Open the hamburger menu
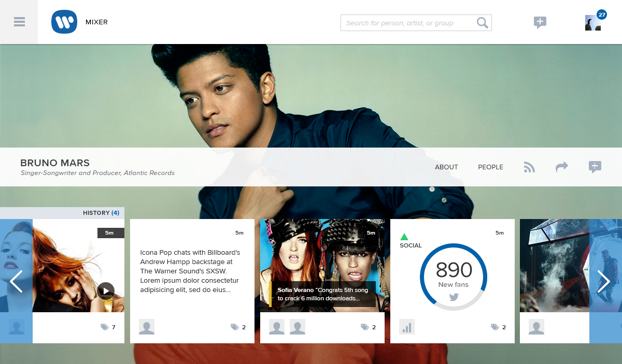This screenshot has width=622, height=364. [19, 22]
